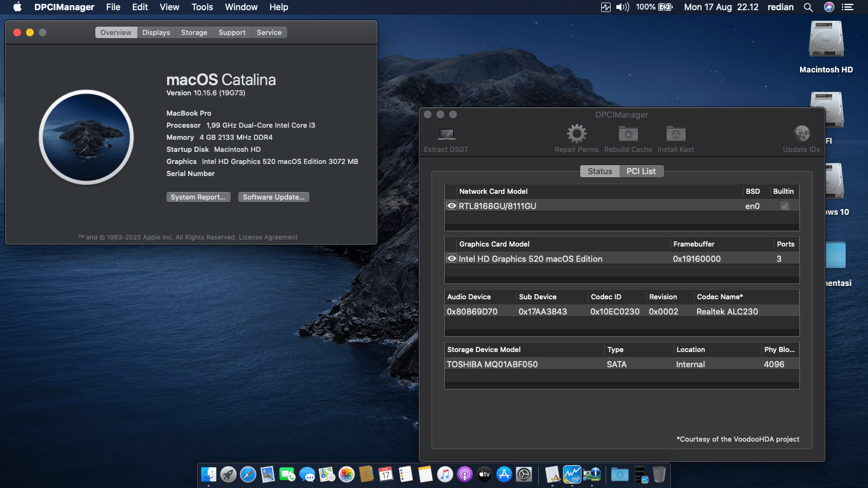The image size is (868, 488).
Task: Open the View menu
Action: click(x=169, y=7)
